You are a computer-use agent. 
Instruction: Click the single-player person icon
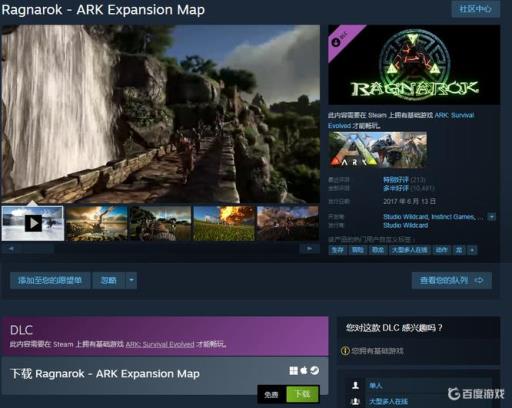click(355, 386)
